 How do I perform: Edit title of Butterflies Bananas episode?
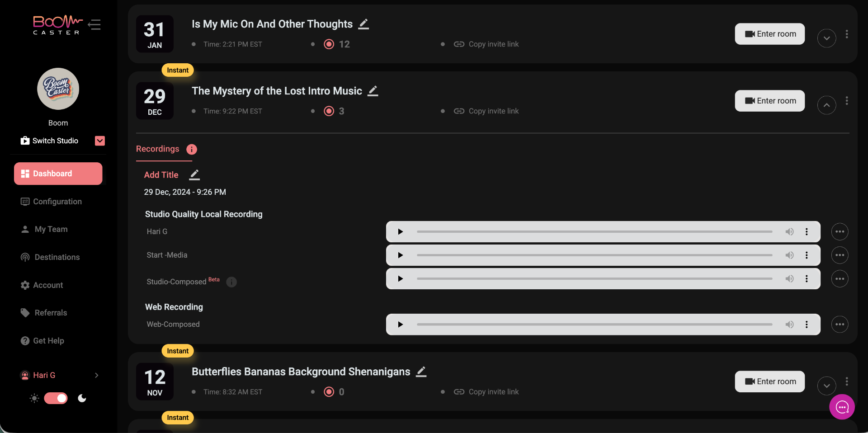pos(421,372)
